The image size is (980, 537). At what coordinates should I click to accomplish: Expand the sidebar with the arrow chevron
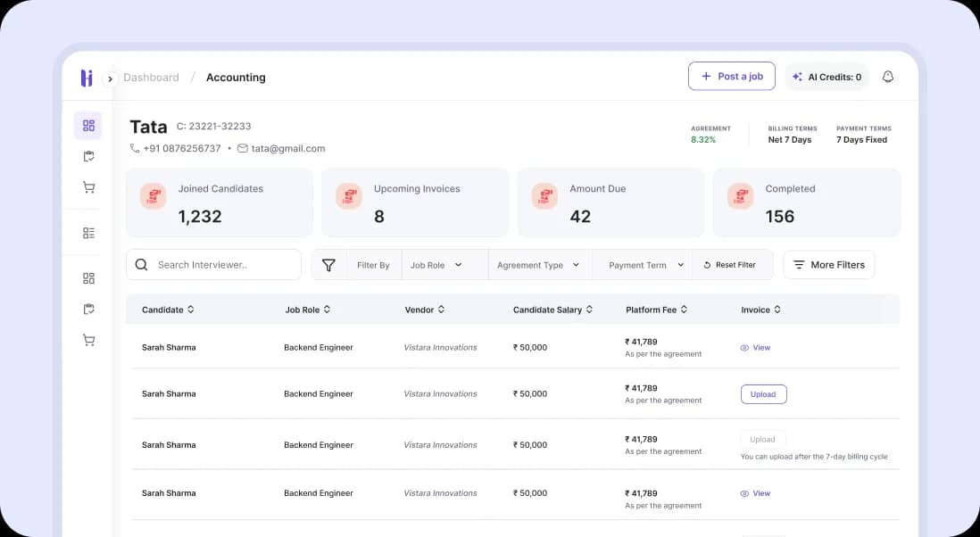(x=110, y=78)
